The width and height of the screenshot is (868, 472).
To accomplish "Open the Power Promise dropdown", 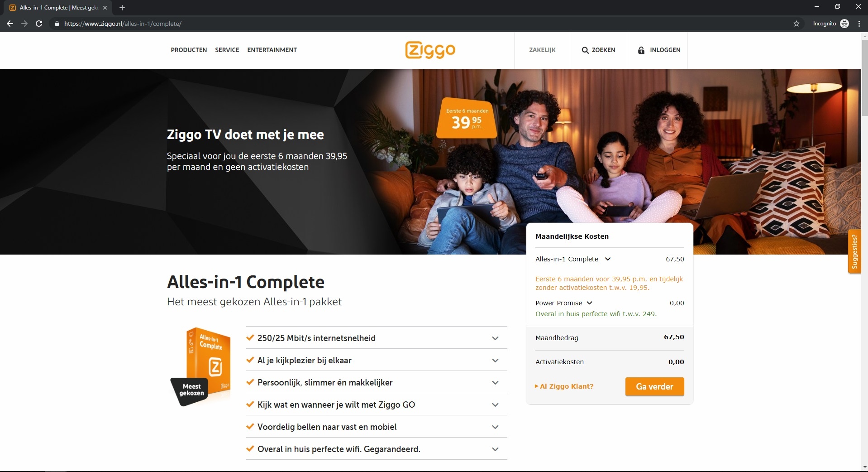I will point(564,303).
